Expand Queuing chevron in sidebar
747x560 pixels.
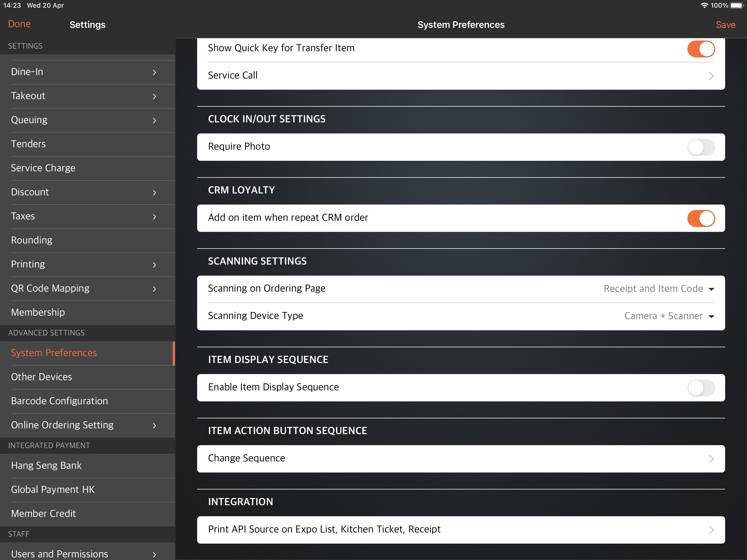click(x=154, y=120)
